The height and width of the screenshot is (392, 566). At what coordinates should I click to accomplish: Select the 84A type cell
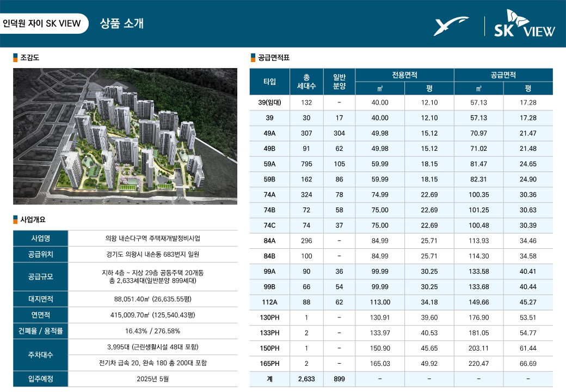(x=269, y=241)
